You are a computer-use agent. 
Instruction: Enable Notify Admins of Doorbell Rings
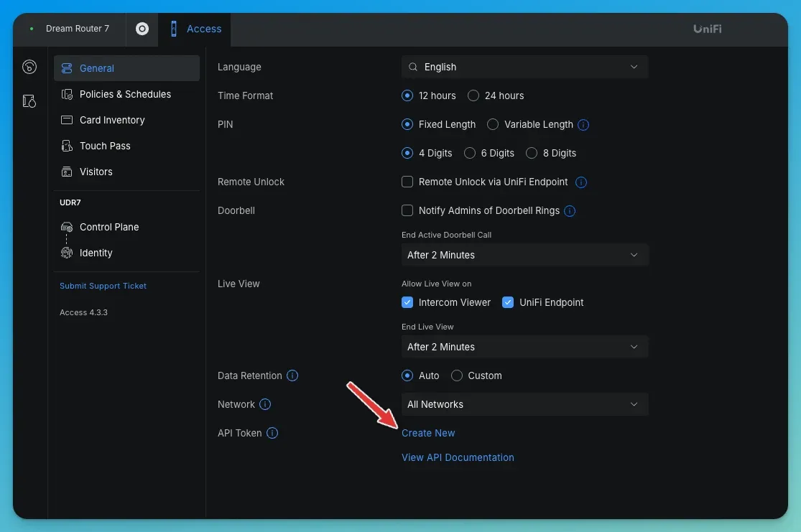407,210
